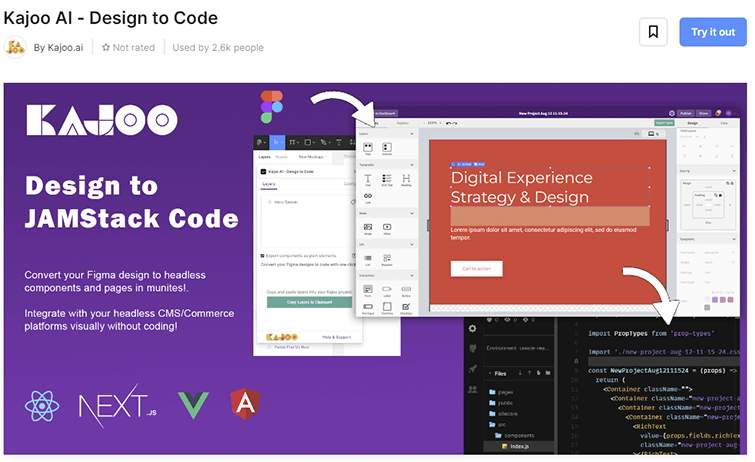The width and height of the screenshot is (755, 462).
Task: Open the components folder in Files tree
Action: pyautogui.click(x=515, y=436)
